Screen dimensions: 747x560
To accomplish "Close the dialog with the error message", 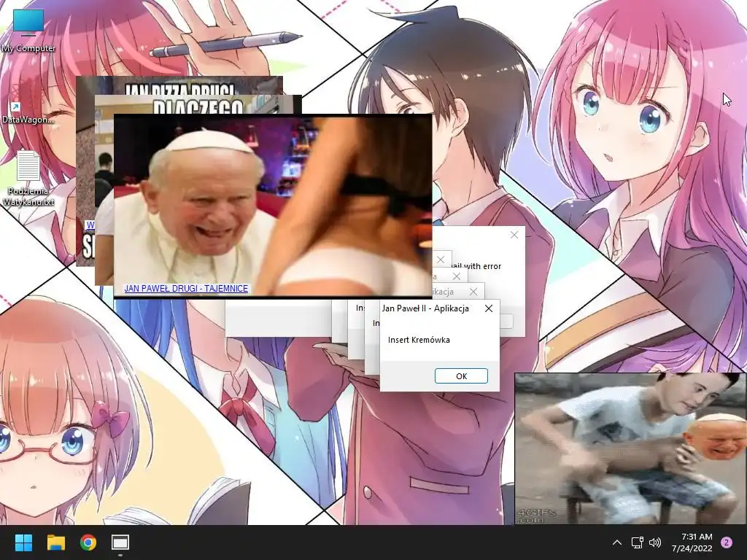I will (514, 235).
